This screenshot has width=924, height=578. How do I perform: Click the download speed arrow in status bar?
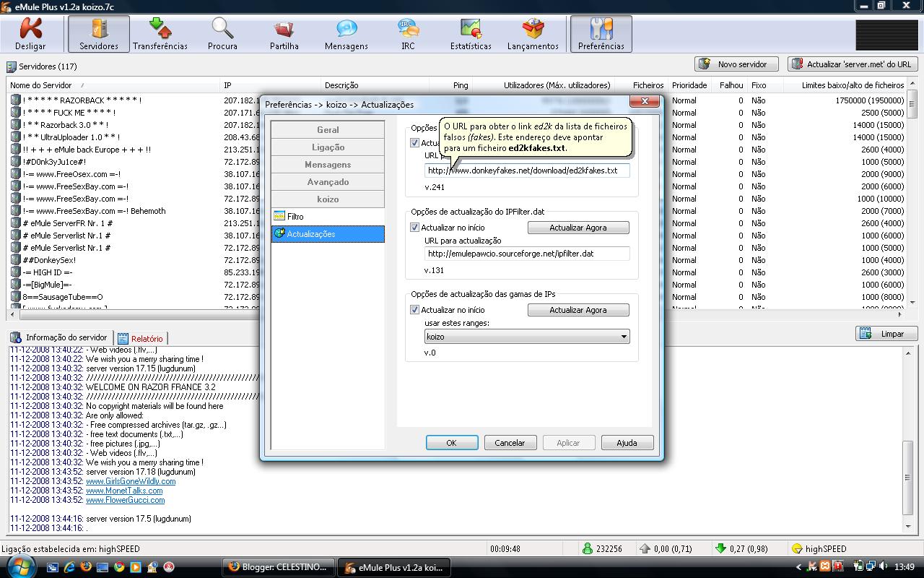point(720,549)
